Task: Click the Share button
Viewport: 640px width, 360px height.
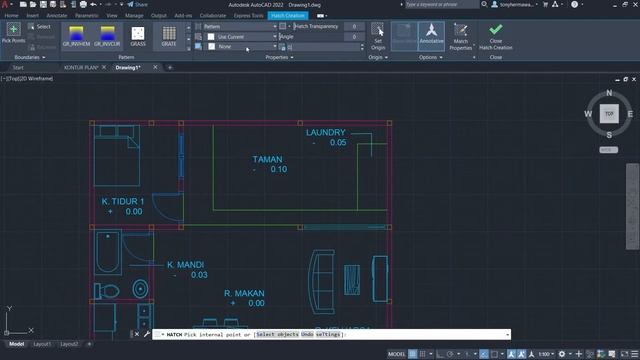Action: (138, 4)
